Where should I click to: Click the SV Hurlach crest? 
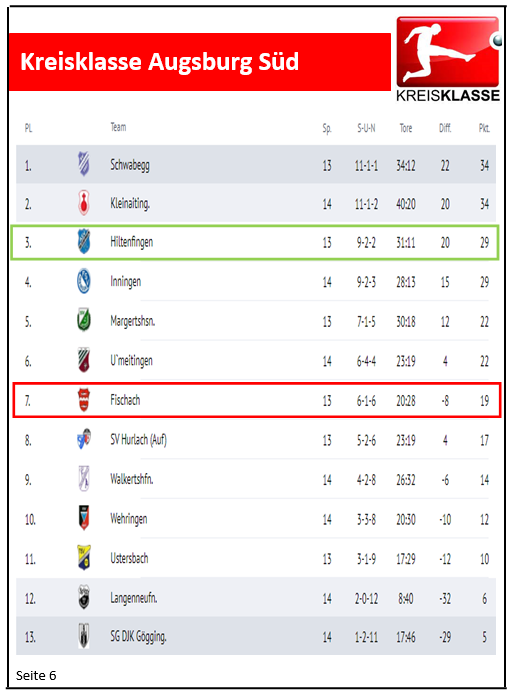click(84, 439)
